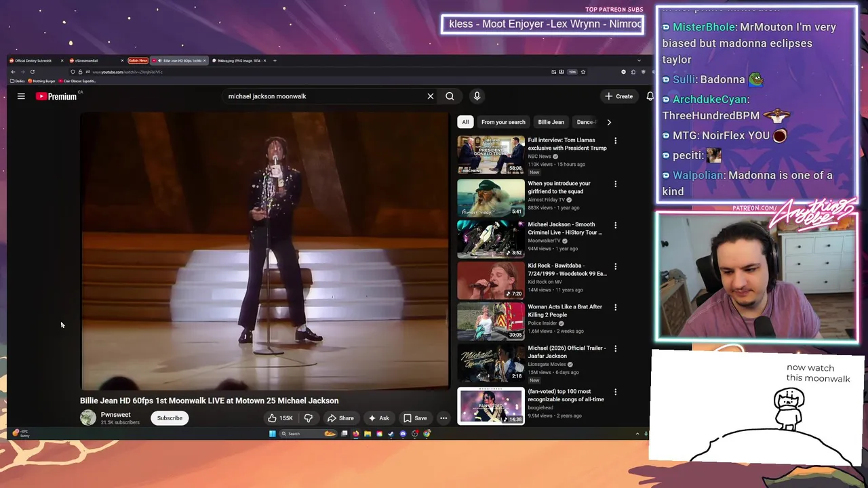
Task: Bookmark this page with the star icon
Action: (x=583, y=72)
